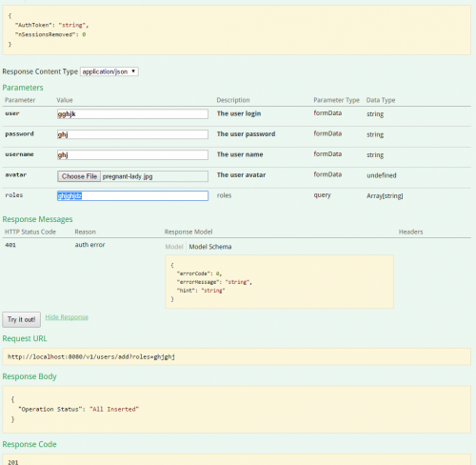Viewport: 476px width, 465px height.
Task: Click the Response Messages heading
Action: click(x=37, y=219)
